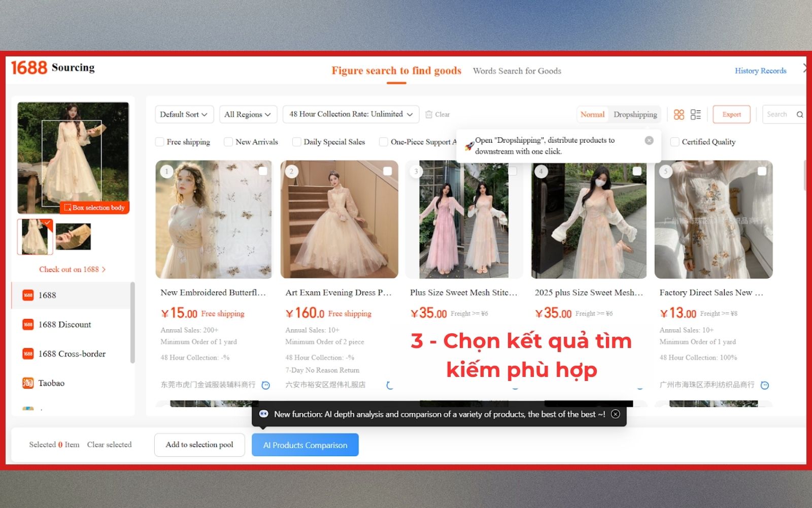Select checkbox on product card 5
Image resolution: width=812 pixels, height=508 pixels.
tap(762, 171)
